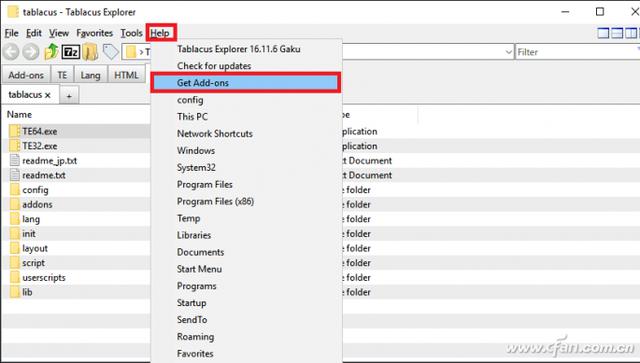
Task: Click the readme.txt document icon
Action: click(x=14, y=175)
